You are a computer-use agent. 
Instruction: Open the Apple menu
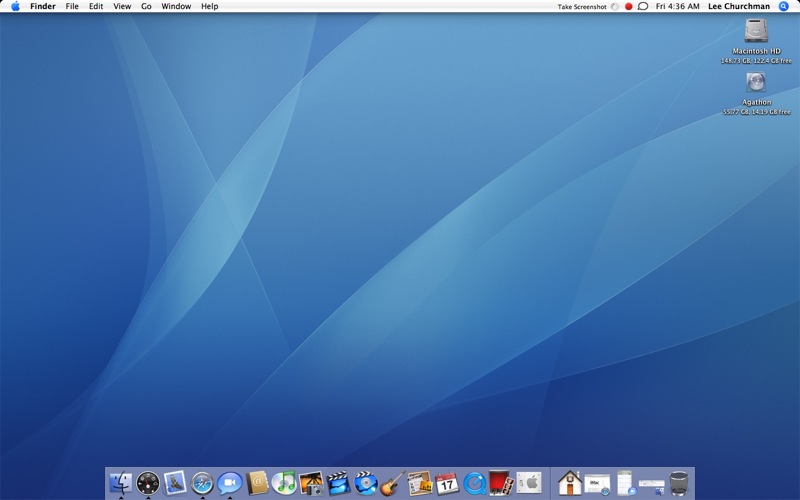pyautogui.click(x=15, y=6)
